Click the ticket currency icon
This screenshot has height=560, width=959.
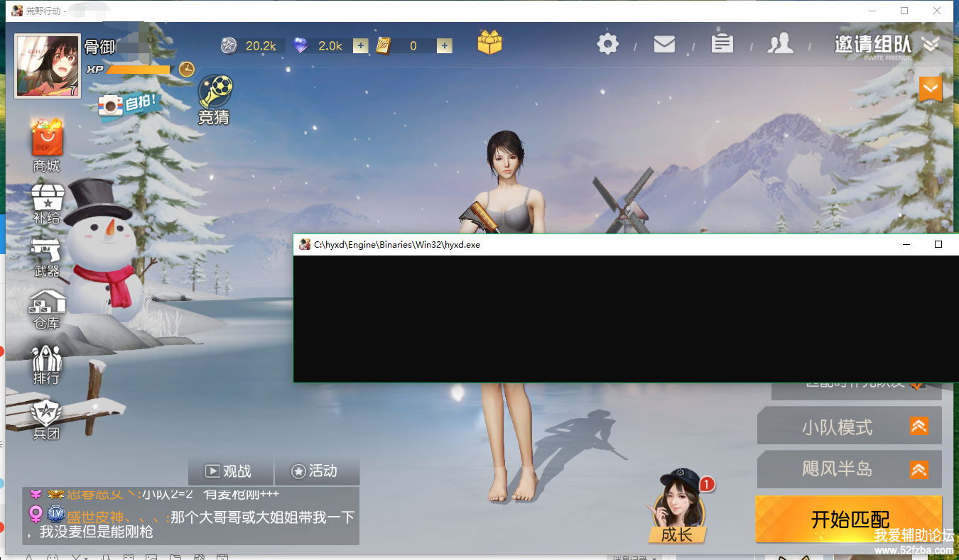click(384, 46)
